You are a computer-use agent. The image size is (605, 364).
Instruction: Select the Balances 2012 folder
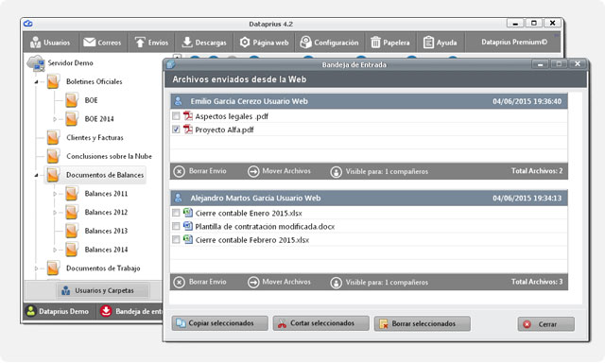coord(106,212)
